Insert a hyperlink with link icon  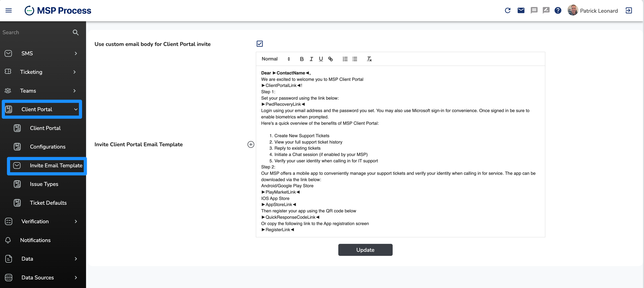(330, 59)
